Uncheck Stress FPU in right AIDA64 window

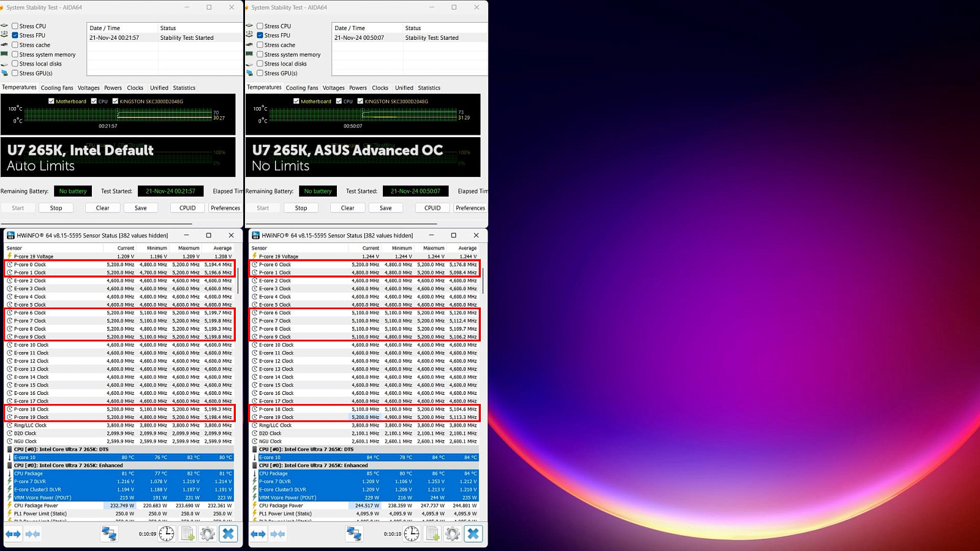[260, 35]
